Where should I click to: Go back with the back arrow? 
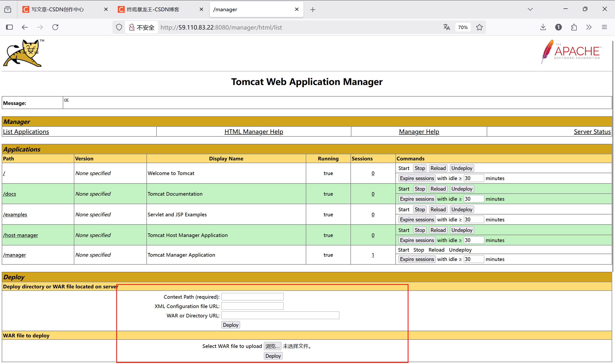[x=25, y=27]
